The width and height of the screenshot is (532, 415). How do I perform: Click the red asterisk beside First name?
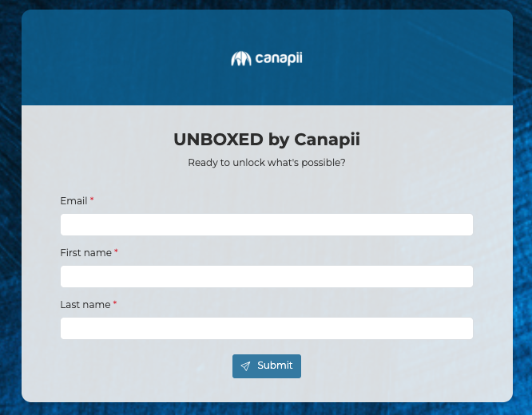point(116,251)
